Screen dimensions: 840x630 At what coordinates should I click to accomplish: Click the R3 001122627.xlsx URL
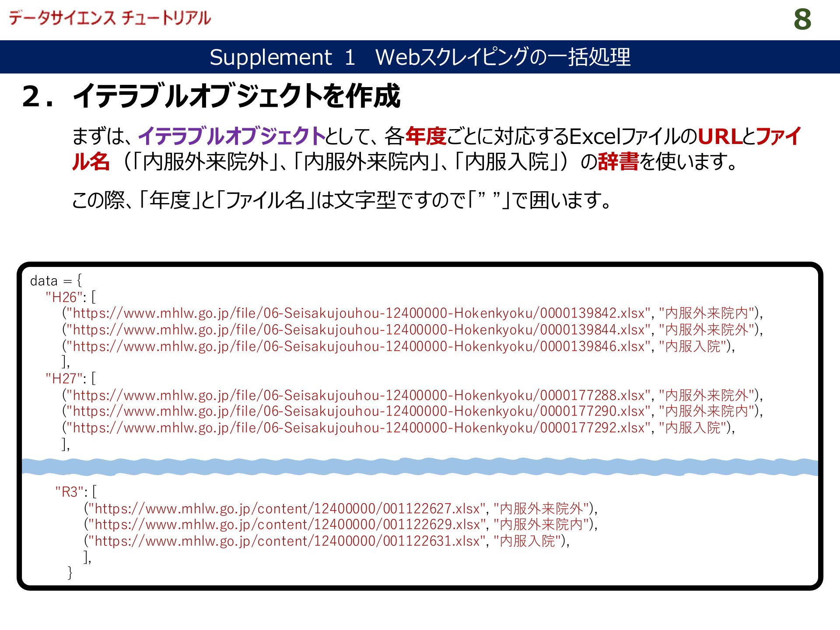[x=287, y=508]
